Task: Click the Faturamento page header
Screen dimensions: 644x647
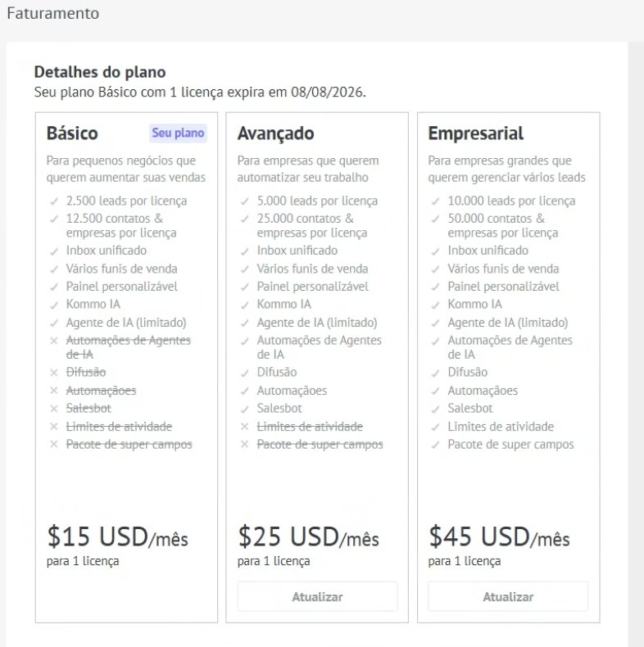Action: point(52,14)
